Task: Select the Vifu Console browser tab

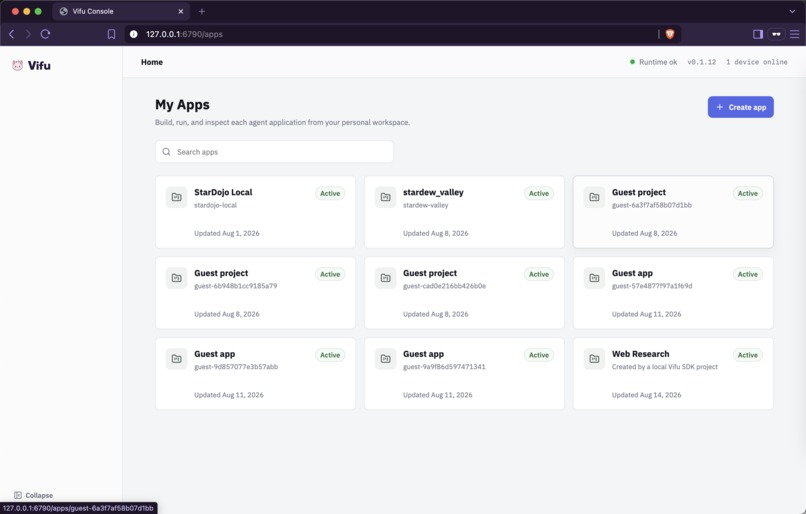Action: 121,11
